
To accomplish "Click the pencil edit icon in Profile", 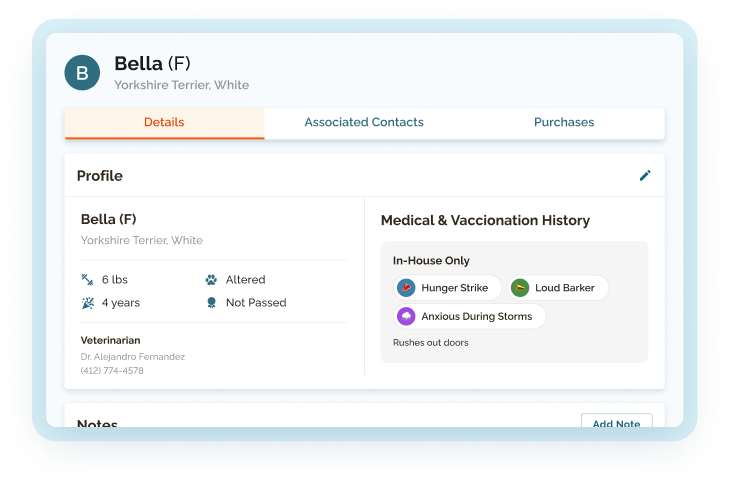I will coord(645,176).
